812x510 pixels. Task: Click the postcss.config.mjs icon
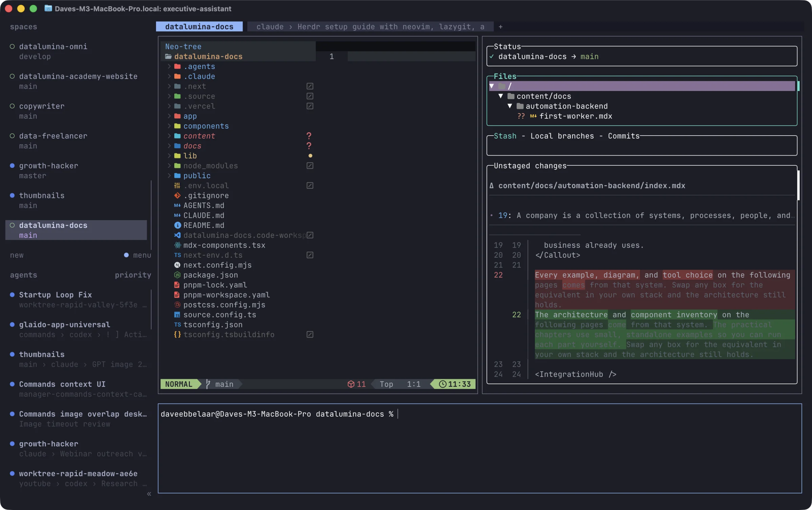coord(177,305)
